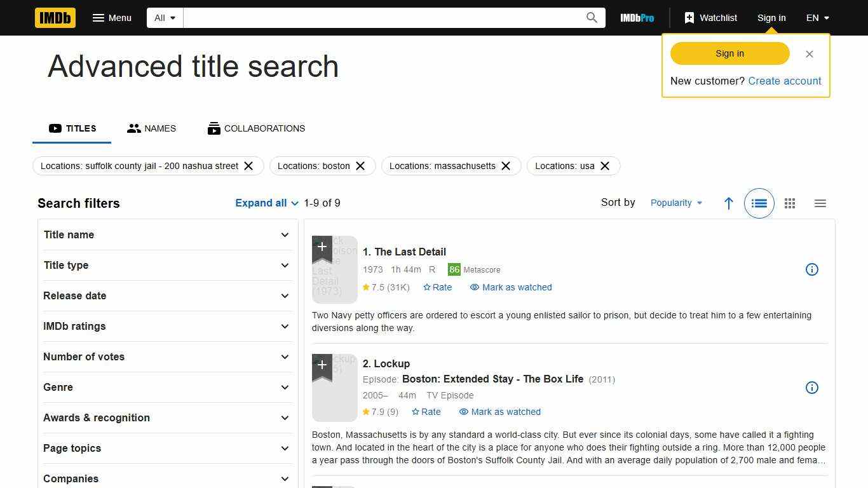
Task: Open the Popularity sort dropdown
Action: pos(676,203)
